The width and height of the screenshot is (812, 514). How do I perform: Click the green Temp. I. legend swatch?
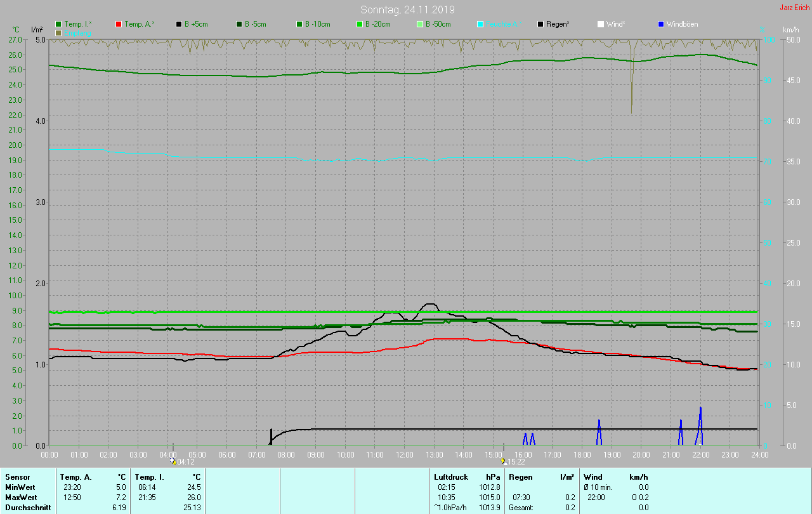click(x=58, y=24)
